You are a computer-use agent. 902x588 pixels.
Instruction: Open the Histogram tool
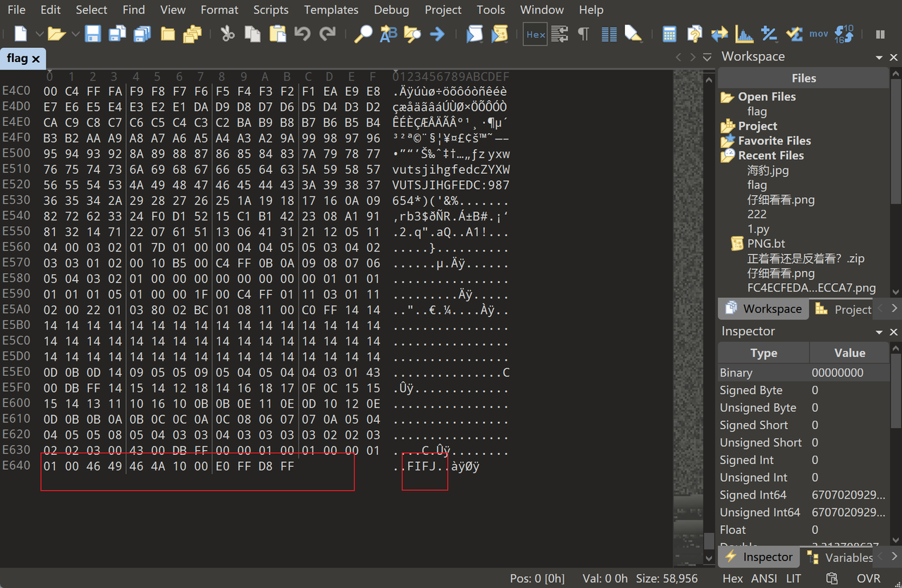[x=744, y=33]
